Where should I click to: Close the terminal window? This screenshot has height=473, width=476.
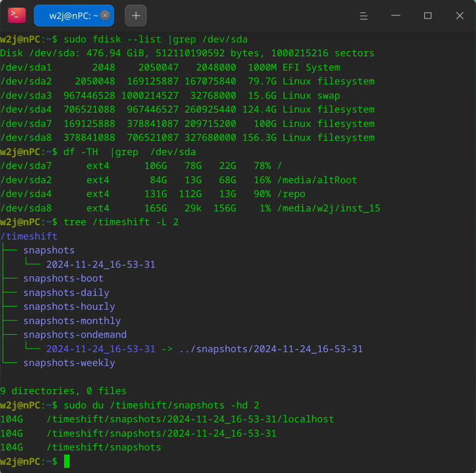coord(460,15)
